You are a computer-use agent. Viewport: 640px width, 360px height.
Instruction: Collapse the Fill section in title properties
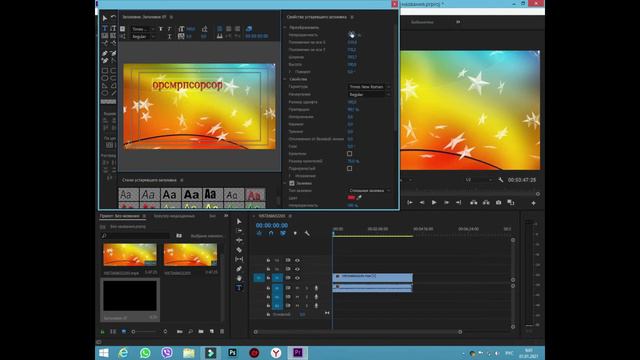coord(285,183)
